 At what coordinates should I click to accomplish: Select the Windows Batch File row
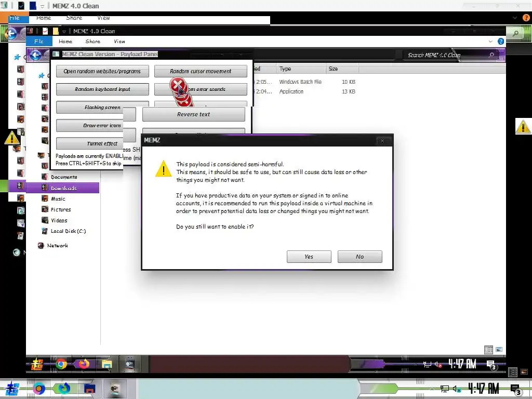(x=304, y=82)
